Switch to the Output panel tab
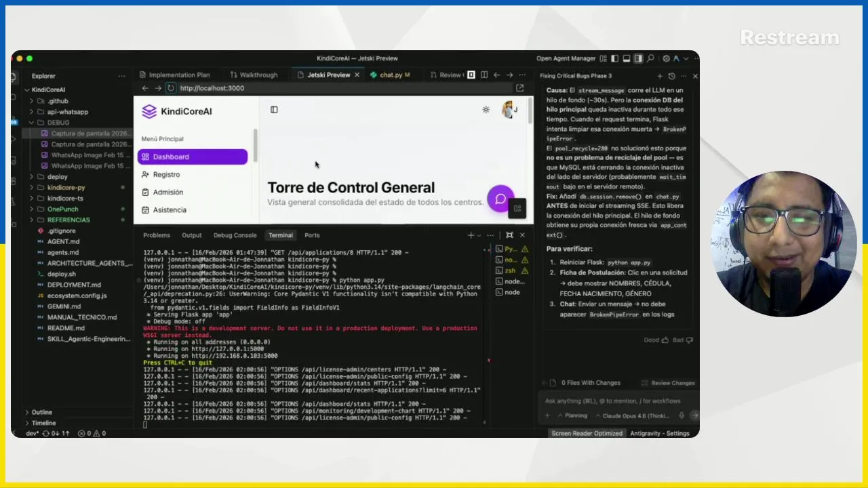This screenshot has height=488, width=868. pos(192,235)
